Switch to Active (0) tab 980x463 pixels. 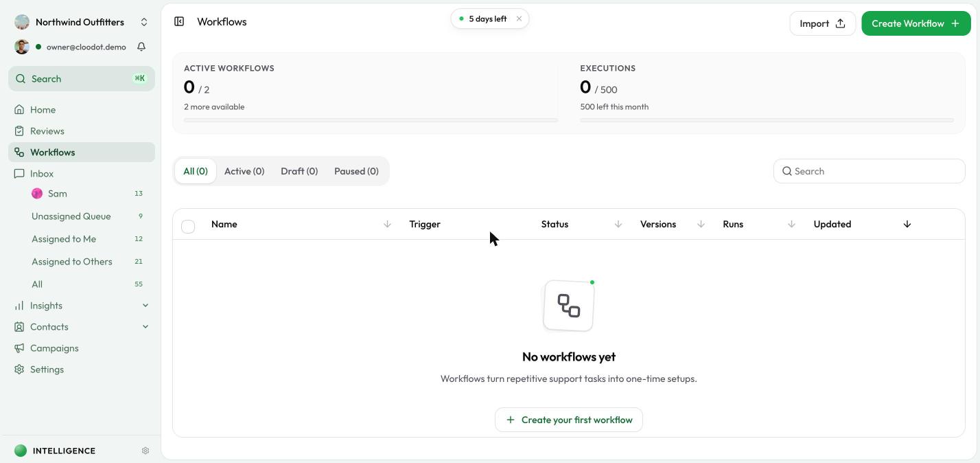tap(244, 171)
